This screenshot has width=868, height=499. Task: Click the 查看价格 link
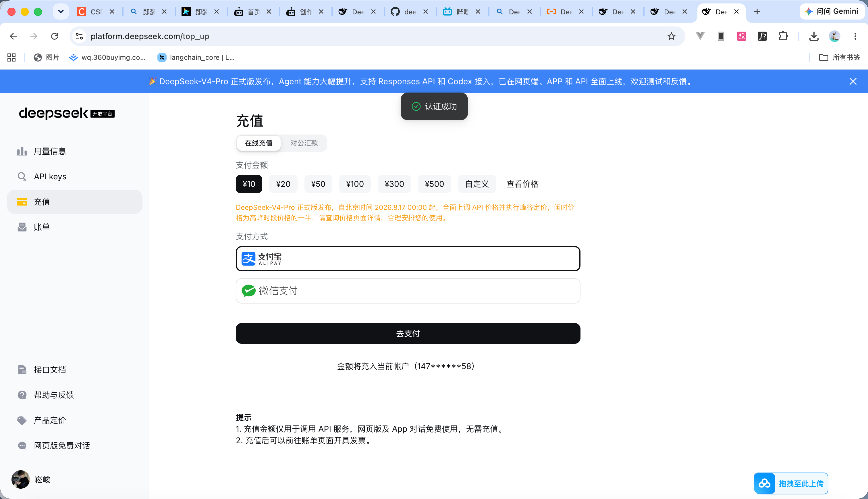522,184
